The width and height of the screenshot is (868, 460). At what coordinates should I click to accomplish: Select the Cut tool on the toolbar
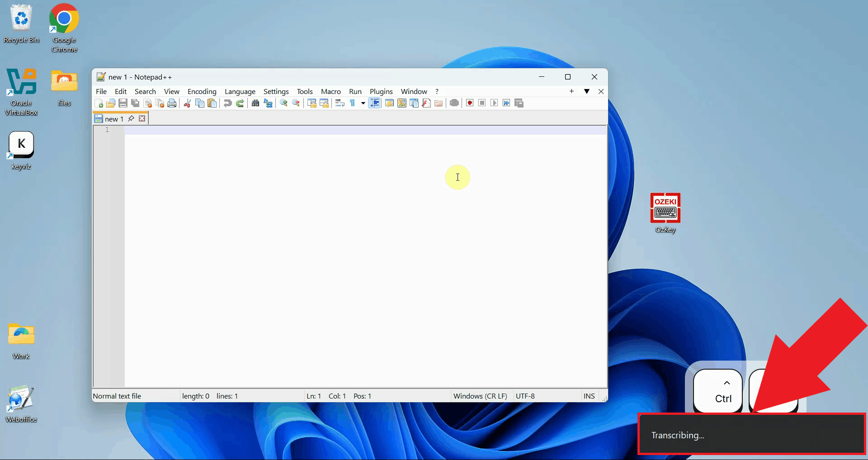187,103
